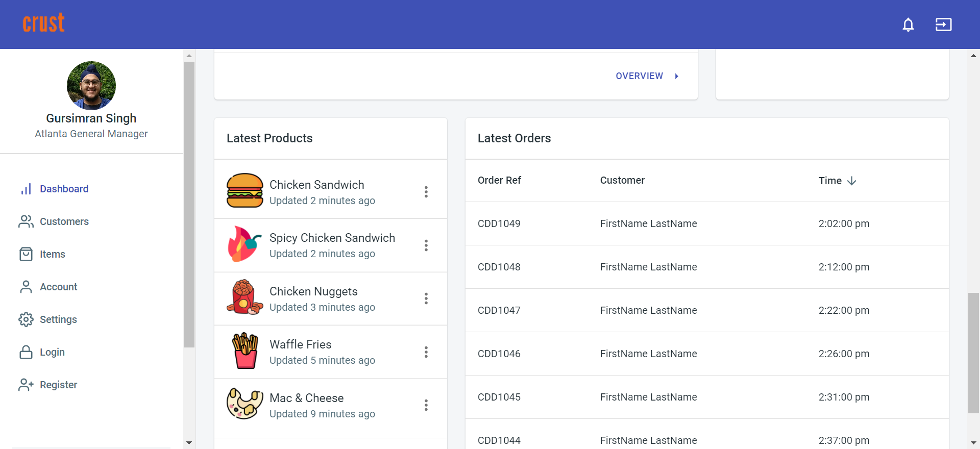Click the logout icon in header

(x=943, y=24)
